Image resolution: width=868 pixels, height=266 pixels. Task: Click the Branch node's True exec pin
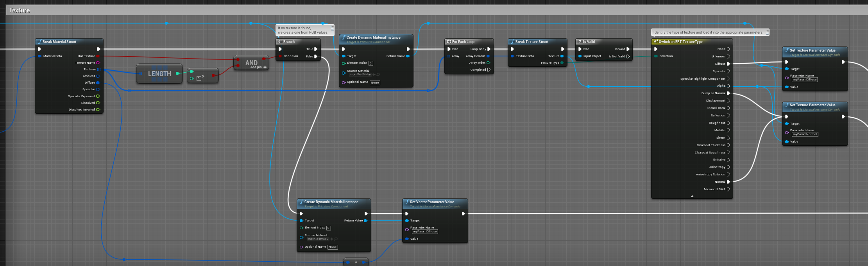coord(316,49)
